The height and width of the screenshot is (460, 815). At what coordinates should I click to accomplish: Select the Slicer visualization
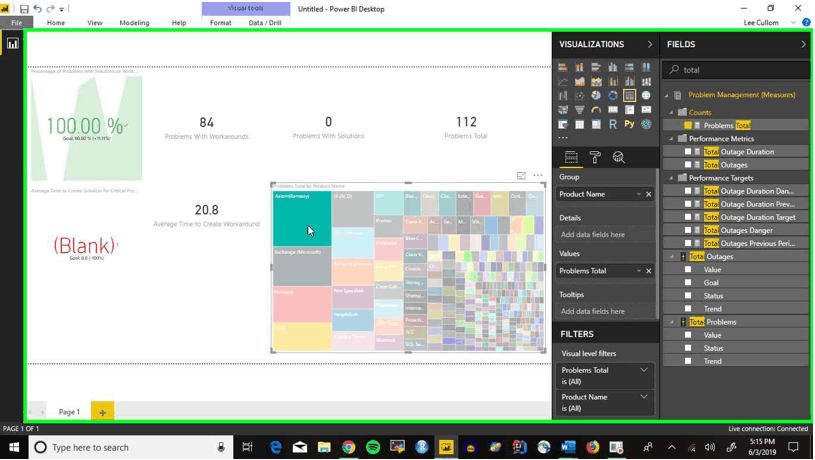pos(563,124)
